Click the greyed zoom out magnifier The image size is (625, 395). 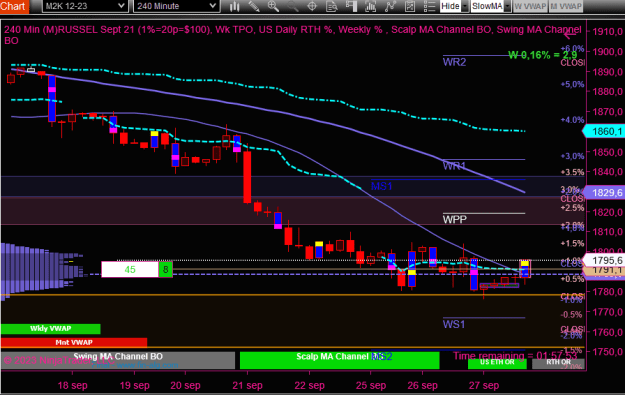[293, 6]
